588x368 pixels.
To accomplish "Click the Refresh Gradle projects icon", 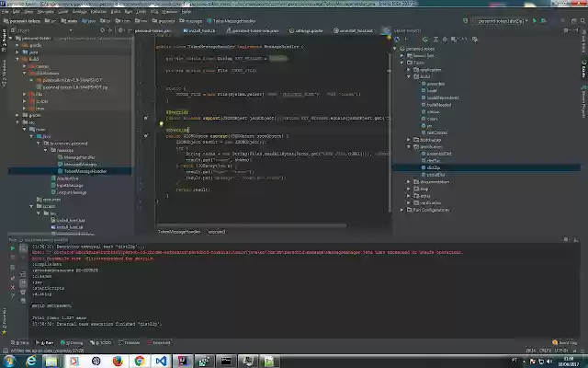I will click(397, 39).
